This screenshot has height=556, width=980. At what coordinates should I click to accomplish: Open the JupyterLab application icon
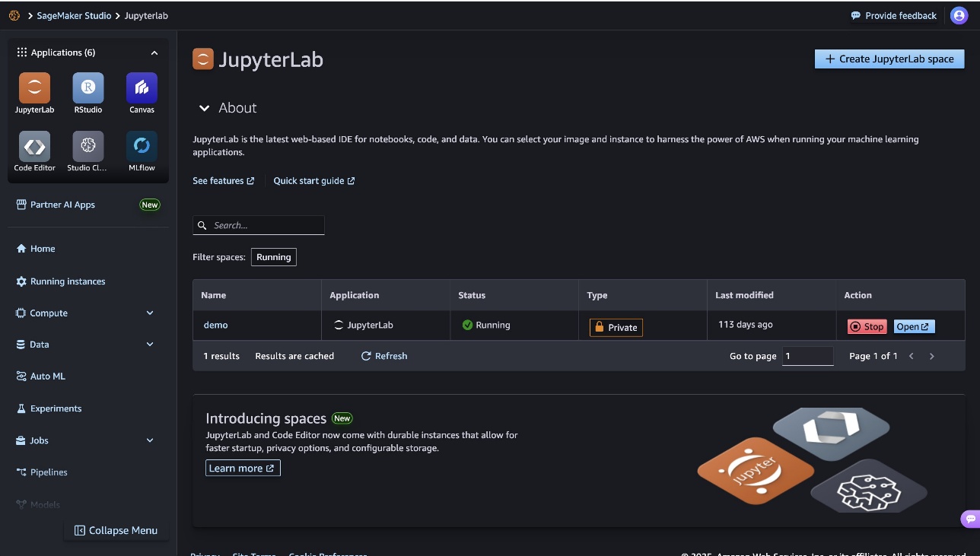pyautogui.click(x=34, y=88)
